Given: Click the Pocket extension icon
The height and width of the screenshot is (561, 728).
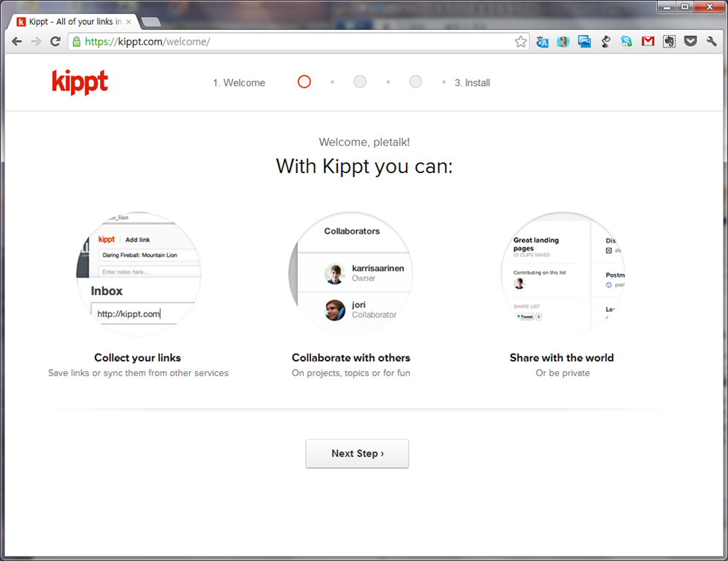Looking at the screenshot, I should (690, 42).
